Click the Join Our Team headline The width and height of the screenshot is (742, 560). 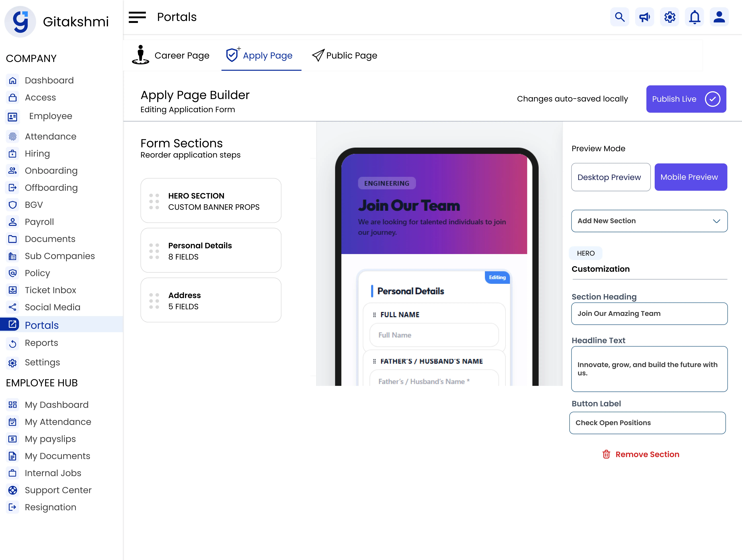(x=409, y=206)
